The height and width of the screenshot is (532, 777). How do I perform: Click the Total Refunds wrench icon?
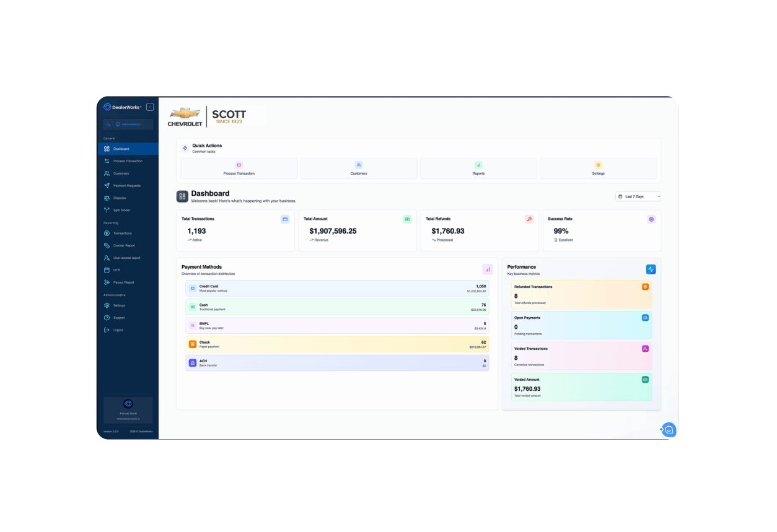coord(529,219)
